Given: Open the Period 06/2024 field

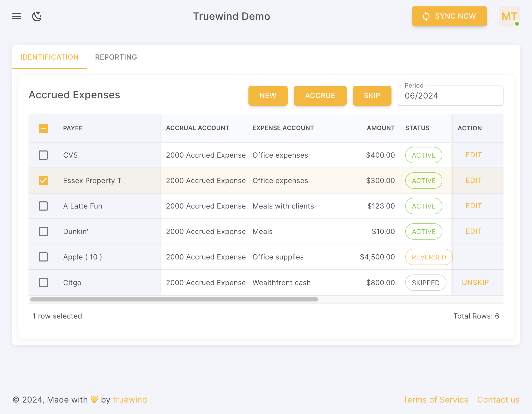Looking at the screenshot, I should [x=450, y=96].
